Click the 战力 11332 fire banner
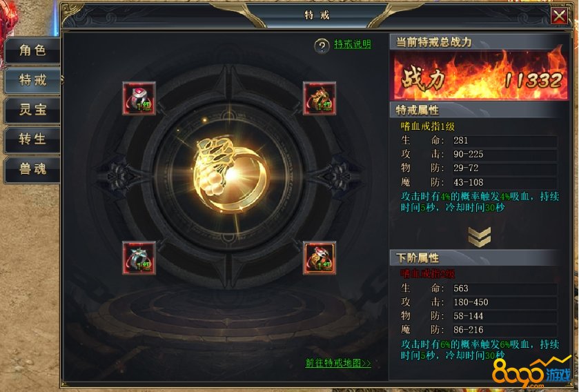 480,76
